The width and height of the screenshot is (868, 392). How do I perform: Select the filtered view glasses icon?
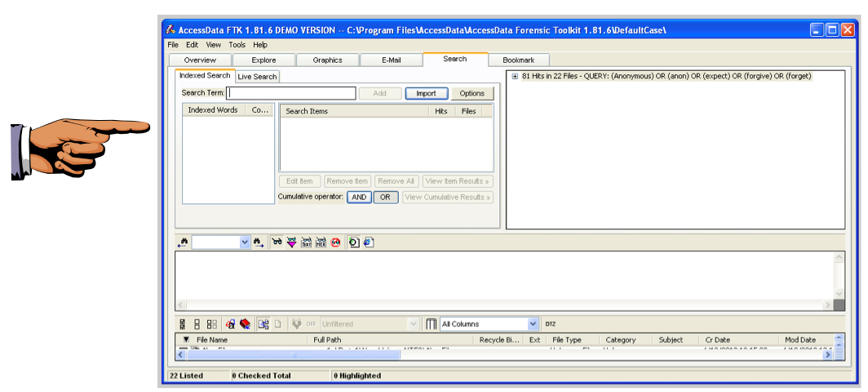[291, 243]
